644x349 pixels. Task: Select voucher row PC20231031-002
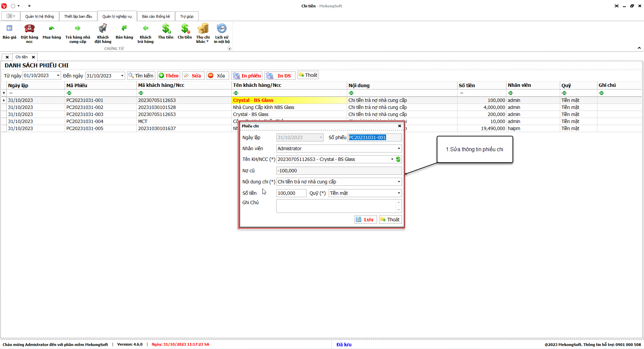(x=322, y=107)
